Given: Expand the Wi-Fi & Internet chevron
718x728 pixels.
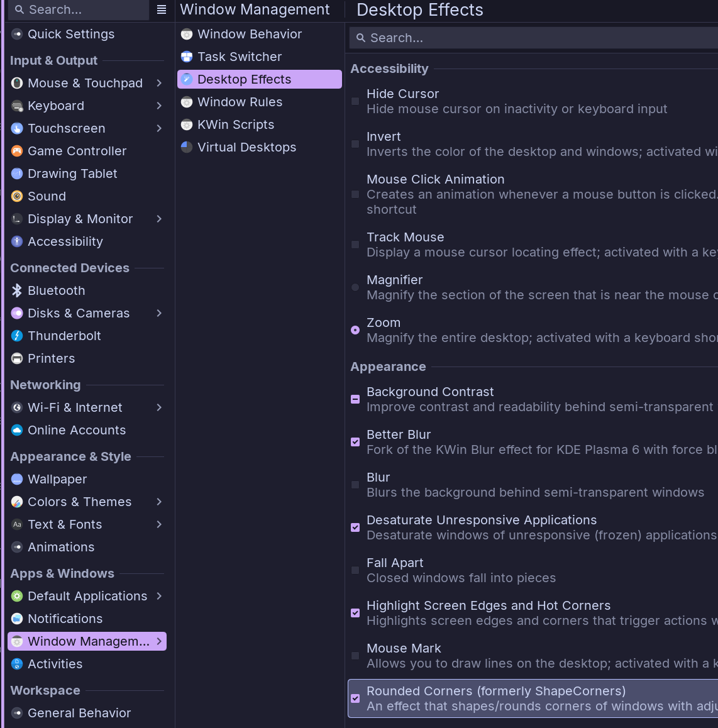Looking at the screenshot, I should tap(159, 407).
